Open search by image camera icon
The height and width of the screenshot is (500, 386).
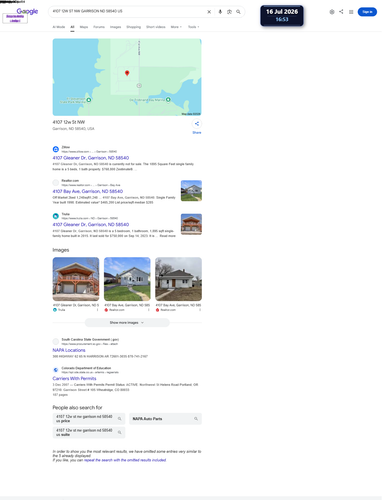tap(229, 12)
